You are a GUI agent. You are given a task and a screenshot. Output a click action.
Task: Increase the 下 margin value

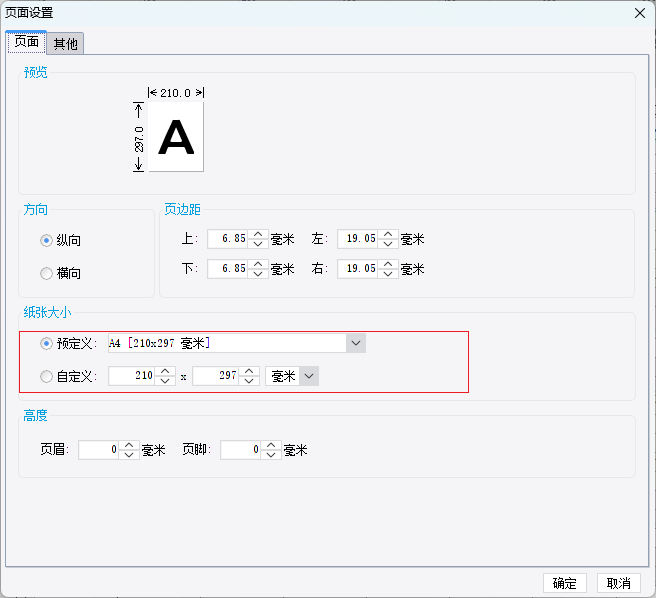pos(258,264)
